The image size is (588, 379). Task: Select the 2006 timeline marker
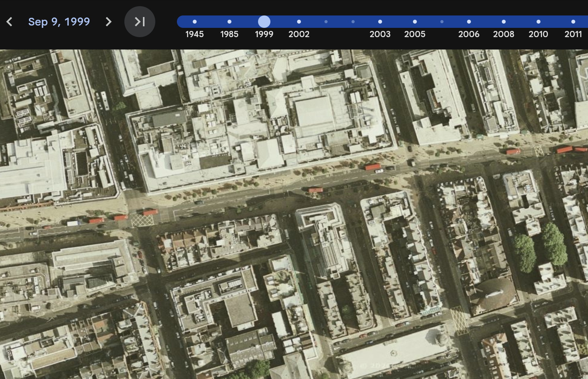click(x=469, y=22)
